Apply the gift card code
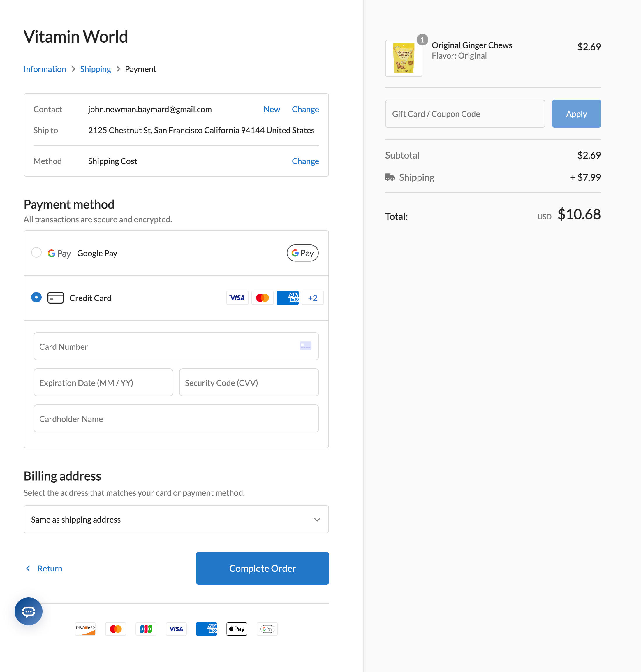The height and width of the screenshot is (672, 641). pyautogui.click(x=576, y=114)
